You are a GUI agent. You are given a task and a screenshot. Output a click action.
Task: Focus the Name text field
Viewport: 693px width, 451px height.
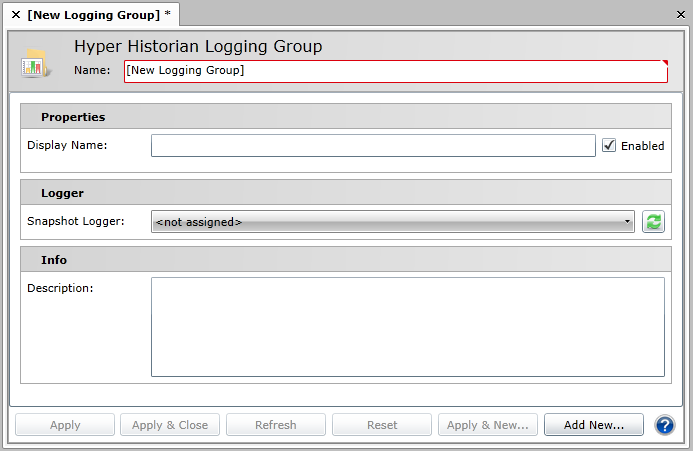[x=395, y=71]
